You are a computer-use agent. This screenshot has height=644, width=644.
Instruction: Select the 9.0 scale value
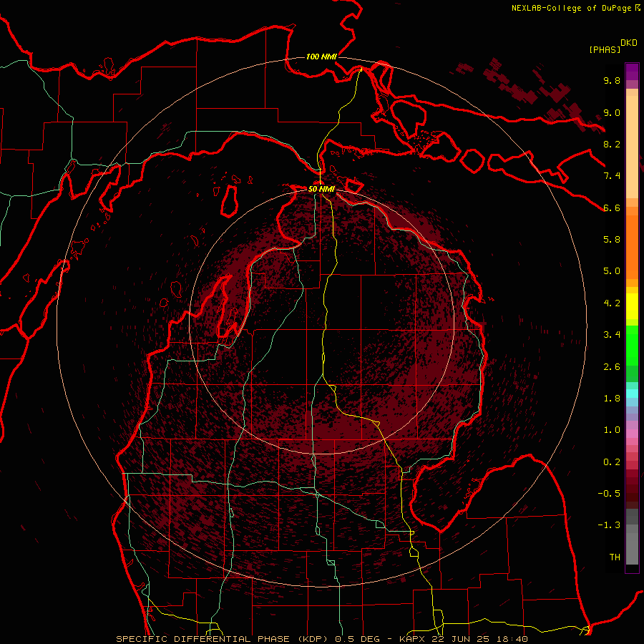(612, 112)
